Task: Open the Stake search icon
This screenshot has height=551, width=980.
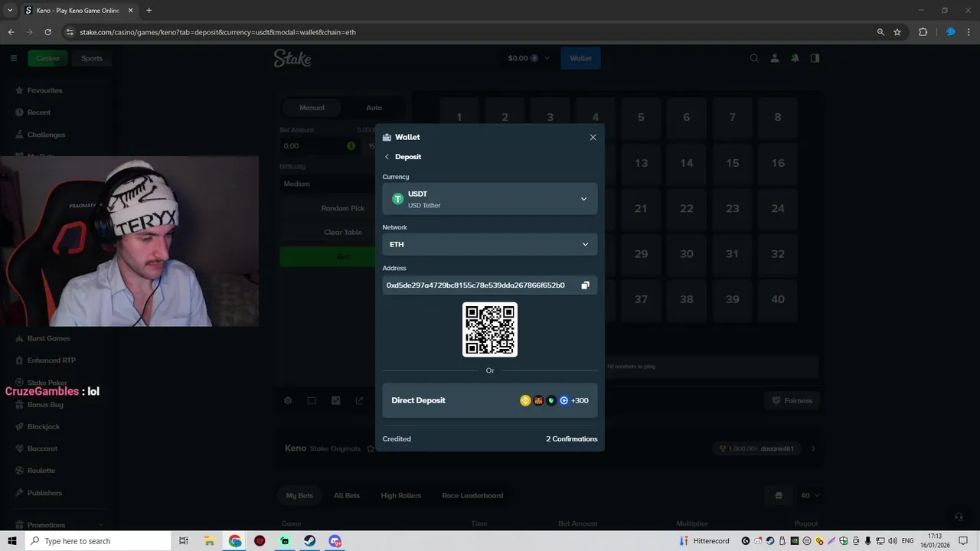Action: [754, 58]
